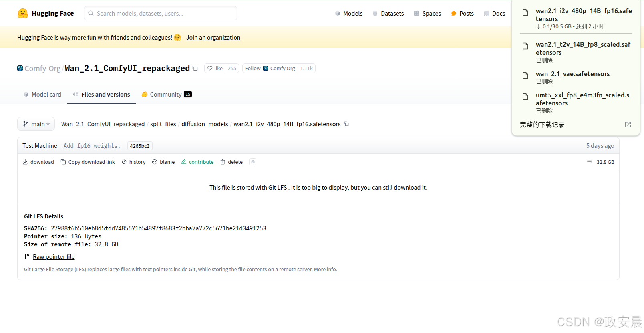This screenshot has height=333, width=644.
Task: Click the '5 days ago' commit timestamp
Action: [x=600, y=146]
